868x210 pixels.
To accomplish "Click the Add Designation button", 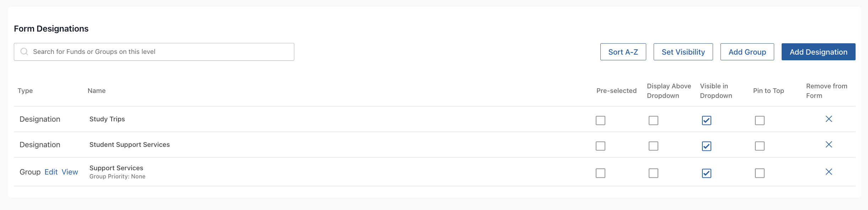I will click(x=818, y=52).
